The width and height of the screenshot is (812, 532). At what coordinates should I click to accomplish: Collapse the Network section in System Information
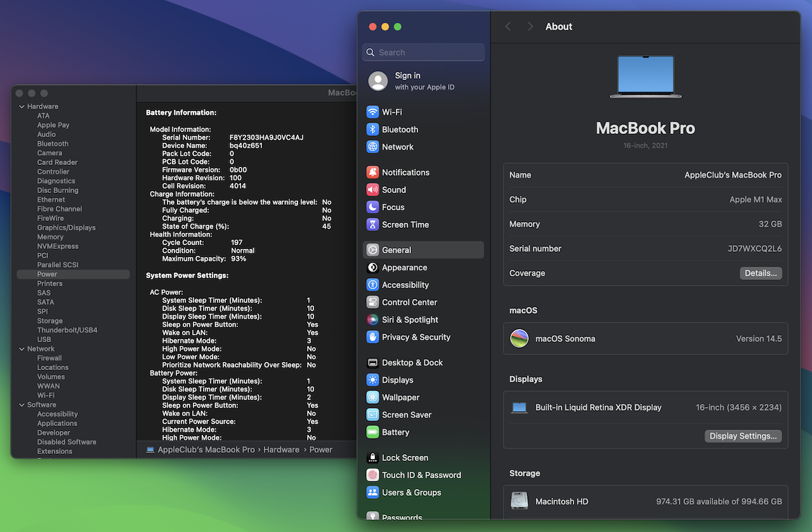point(22,349)
